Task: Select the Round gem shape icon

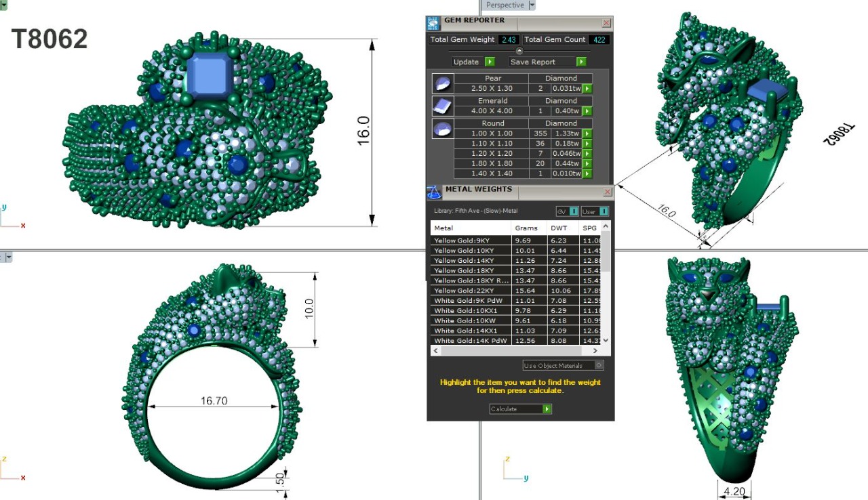Action: pos(442,129)
